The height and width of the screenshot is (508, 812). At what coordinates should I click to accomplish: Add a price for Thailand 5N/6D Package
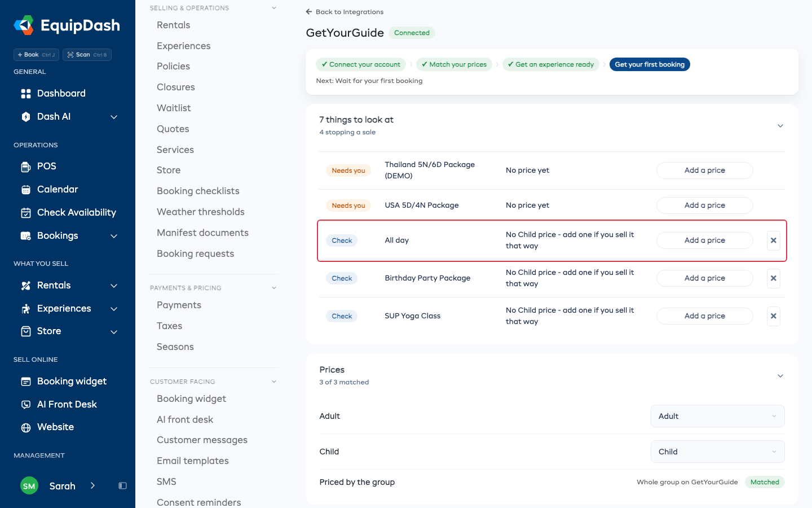[704, 170]
